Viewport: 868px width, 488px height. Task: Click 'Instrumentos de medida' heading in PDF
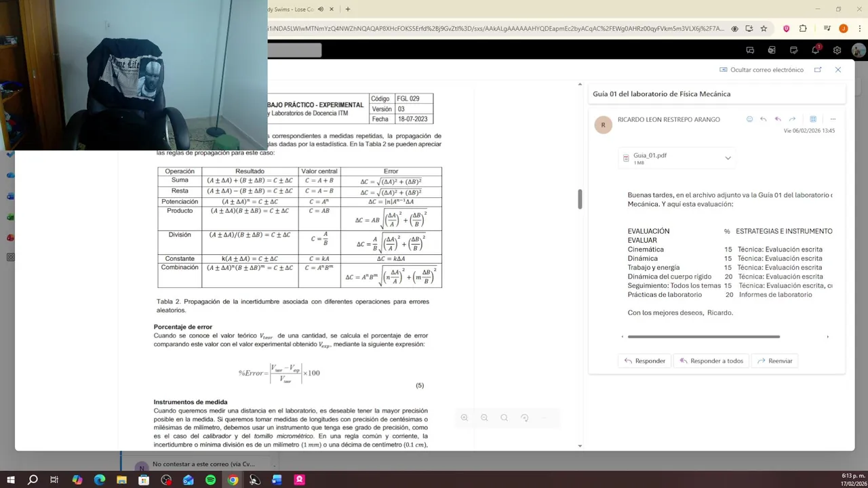point(191,402)
